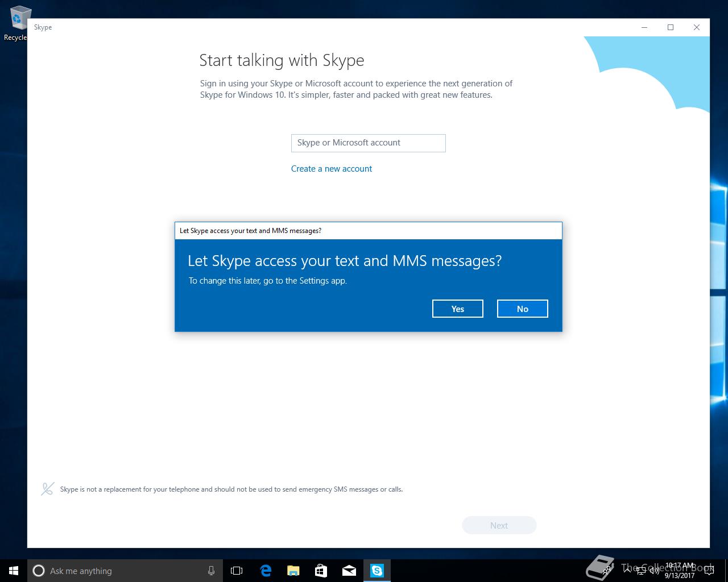The image size is (728, 582).
Task: Open the network status tray icon
Action: (640, 571)
